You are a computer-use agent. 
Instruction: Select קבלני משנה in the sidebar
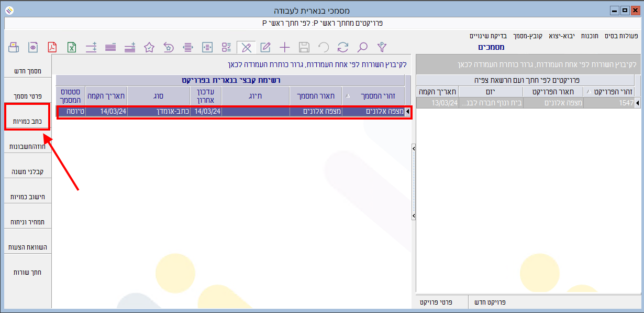click(28, 171)
